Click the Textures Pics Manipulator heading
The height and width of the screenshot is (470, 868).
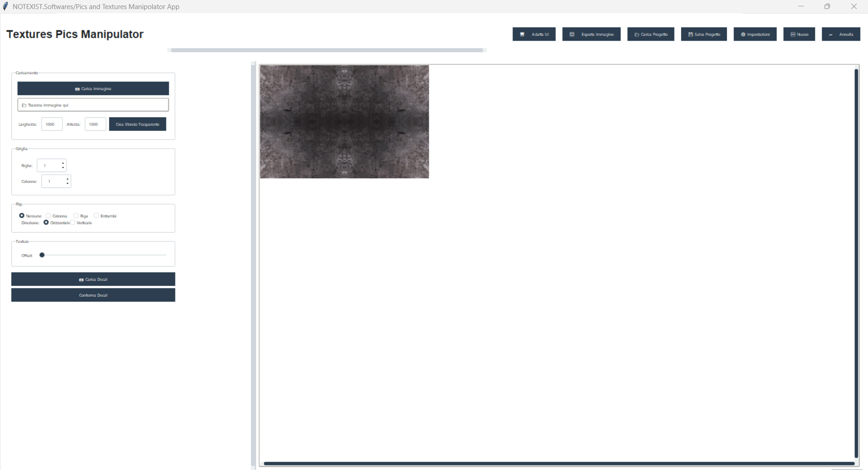coord(75,34)
